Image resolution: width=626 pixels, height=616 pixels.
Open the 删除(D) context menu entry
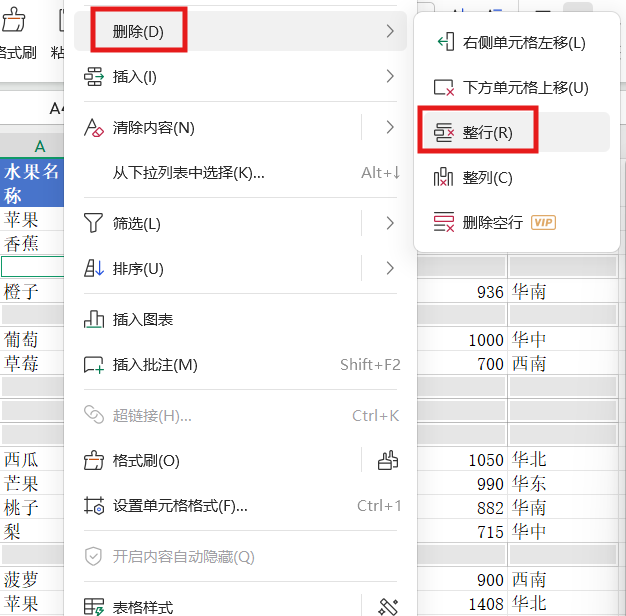tap(240, 31)
